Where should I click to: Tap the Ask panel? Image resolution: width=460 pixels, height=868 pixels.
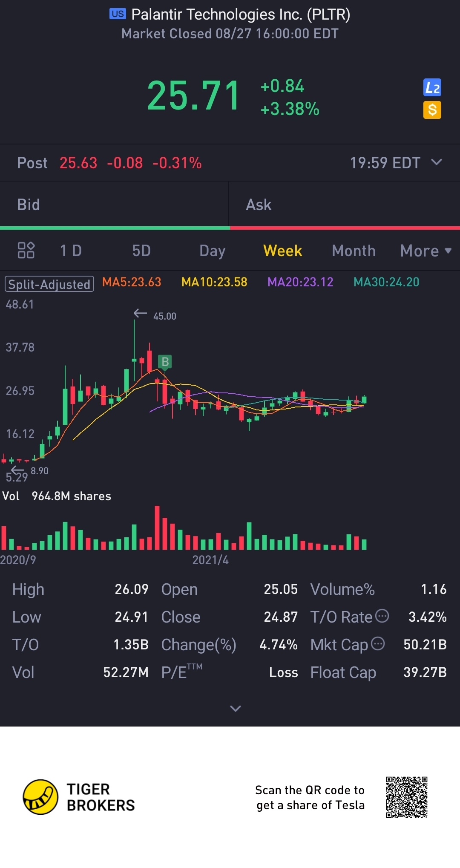click(x=345, y=205)
